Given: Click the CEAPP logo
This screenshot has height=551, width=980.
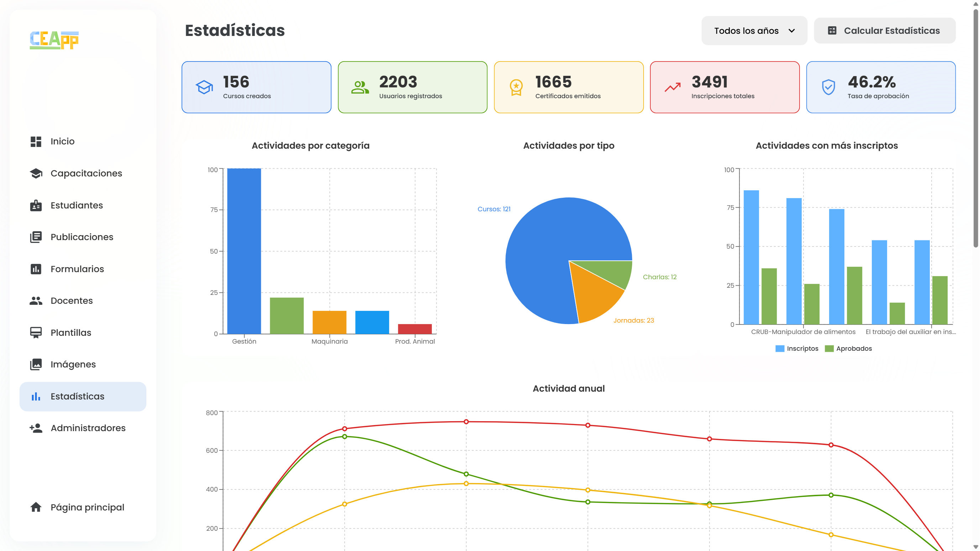Looking at the screenshot, I should tap(54, 40).
